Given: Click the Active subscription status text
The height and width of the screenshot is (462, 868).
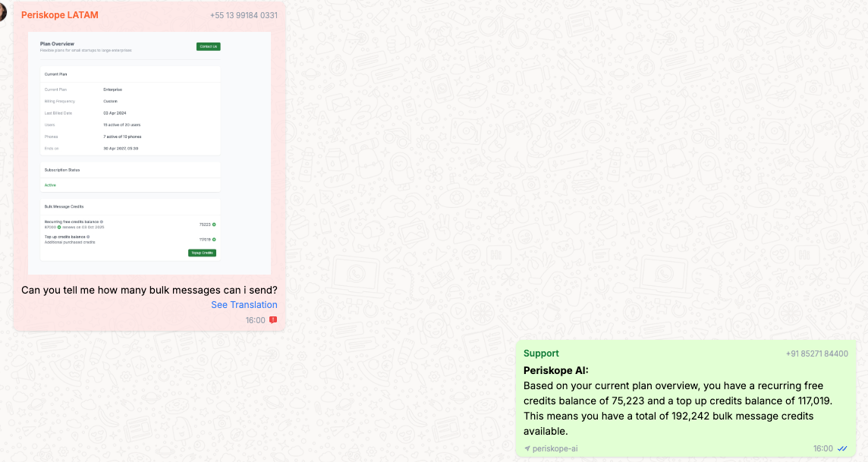Looking at the screenshot, I should [50, 185].
